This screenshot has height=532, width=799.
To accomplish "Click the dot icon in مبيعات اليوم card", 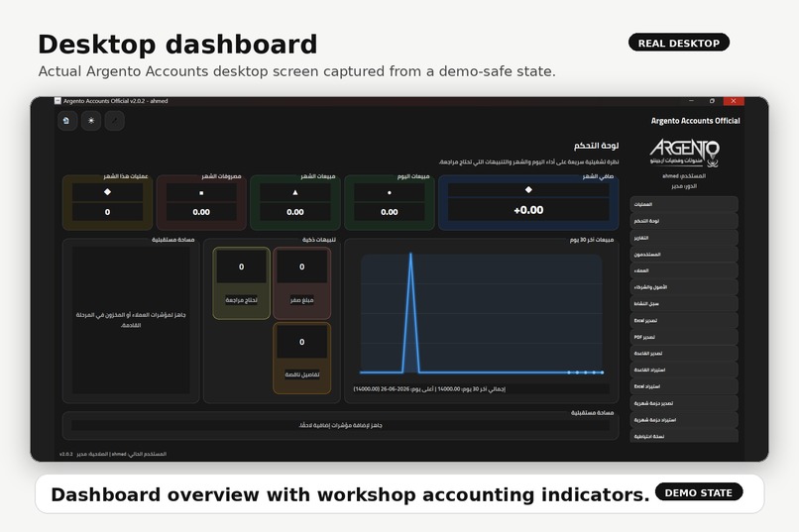I will 390,192.
